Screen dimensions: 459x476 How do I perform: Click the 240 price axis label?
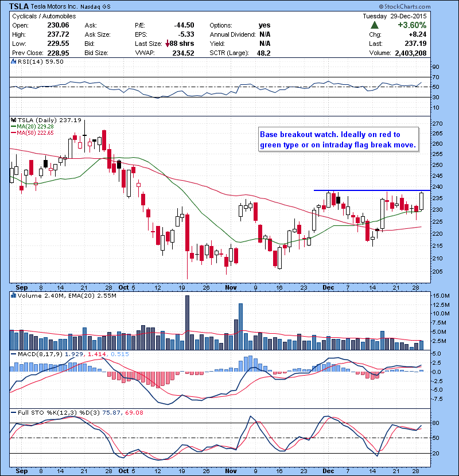[437, 187]
